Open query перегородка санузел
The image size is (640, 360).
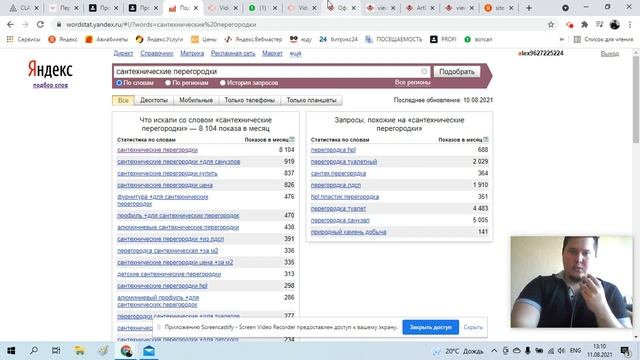(340, 220)
